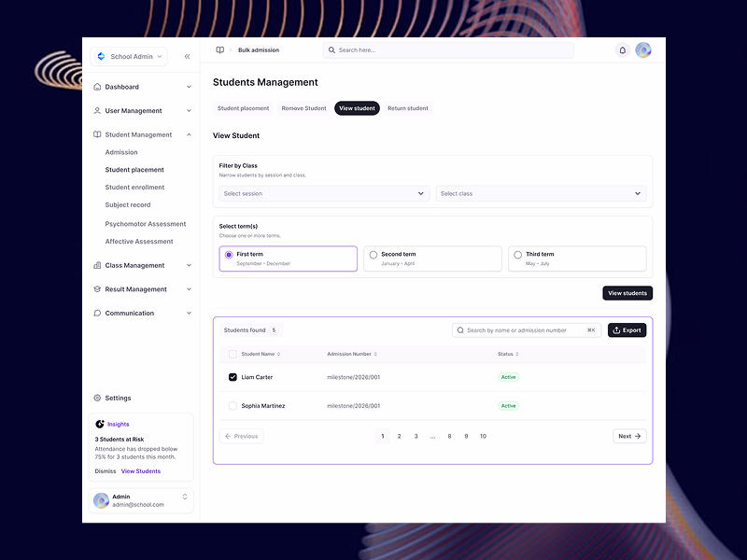Open the Select session dropdown

pyautogui.click(x=324, y=193)
